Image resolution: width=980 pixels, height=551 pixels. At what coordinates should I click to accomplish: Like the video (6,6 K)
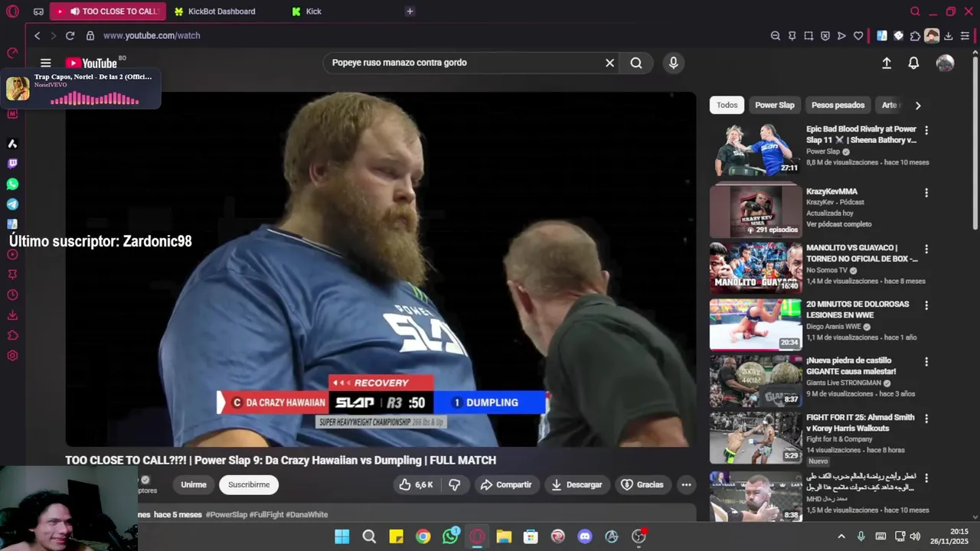(416, 484)
